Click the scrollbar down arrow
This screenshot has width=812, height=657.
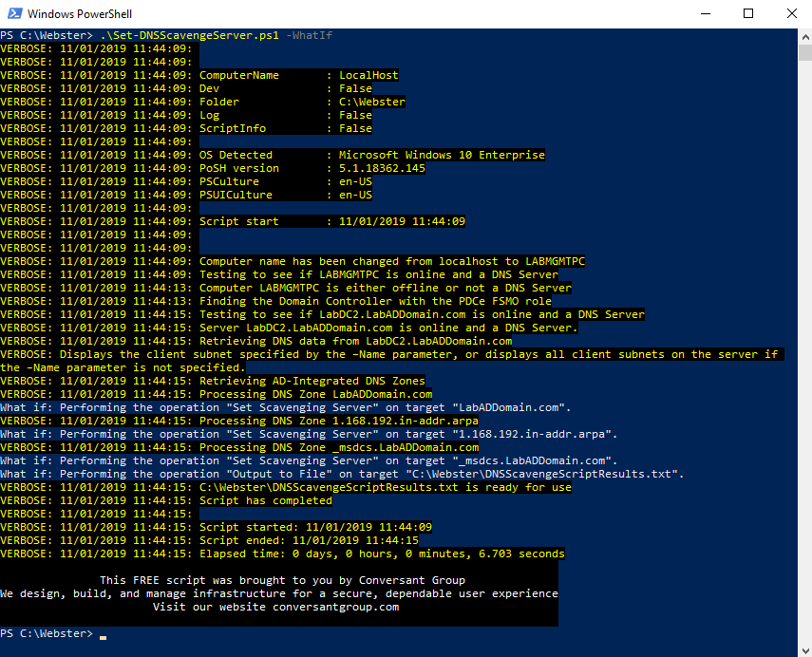point(803,648)
